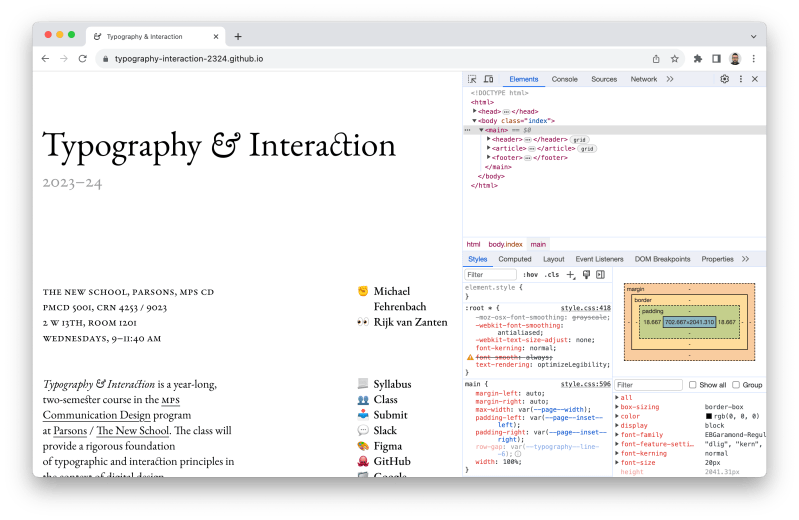The image size is (799, 520).
Task: Toggle the device toolbar icon
Action: coord(488,79)
